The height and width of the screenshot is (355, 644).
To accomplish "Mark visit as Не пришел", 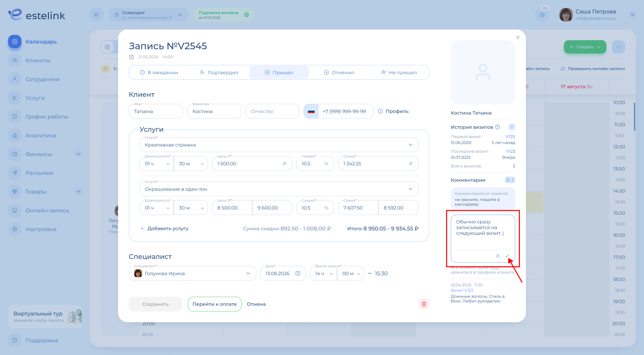I will [399, 72].
